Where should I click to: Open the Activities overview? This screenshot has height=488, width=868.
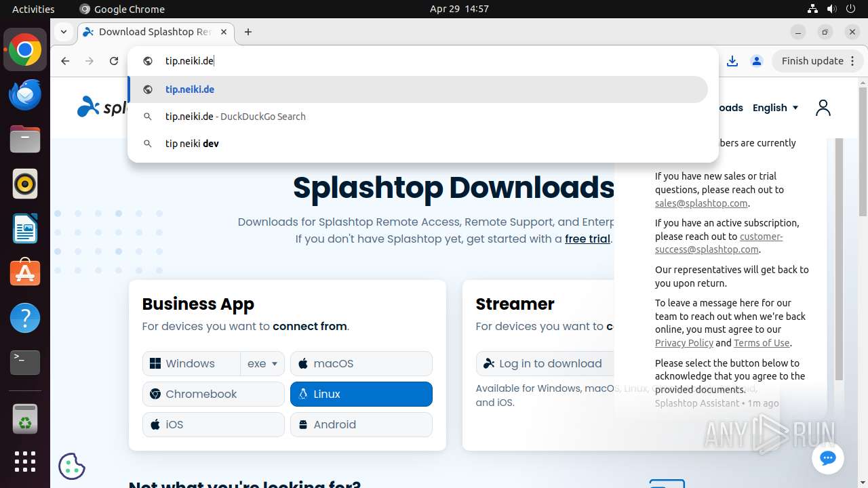33,9
